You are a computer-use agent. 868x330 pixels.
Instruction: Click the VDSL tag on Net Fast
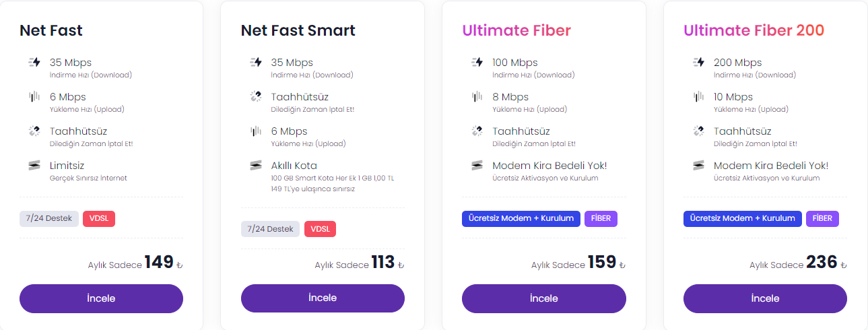pyautogui.click(x=99, y=218)
